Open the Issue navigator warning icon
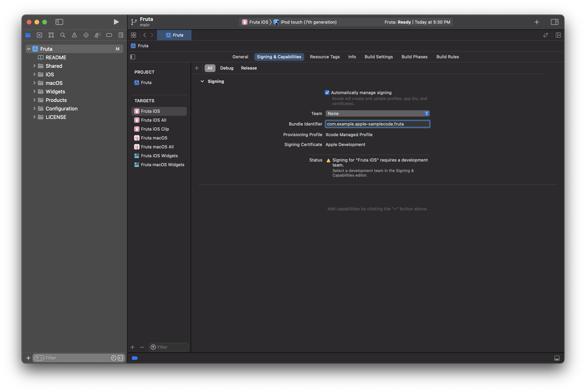 [x=74, y=35]
